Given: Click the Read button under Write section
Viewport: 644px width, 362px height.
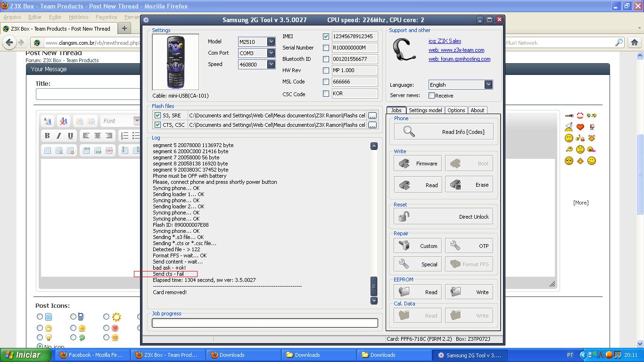Looking at the screenshot, I should tap(418, 185).
